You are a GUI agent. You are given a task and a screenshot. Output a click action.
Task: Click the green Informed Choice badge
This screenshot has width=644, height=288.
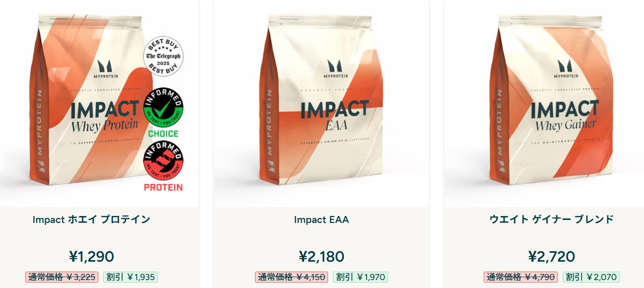click(163, 112)
